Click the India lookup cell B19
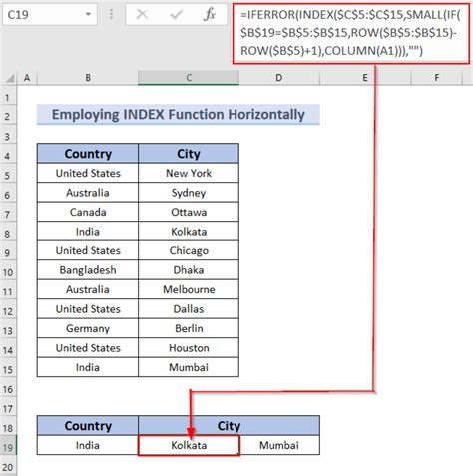Viewport: 473px width, 476px height. coord(88,445)
